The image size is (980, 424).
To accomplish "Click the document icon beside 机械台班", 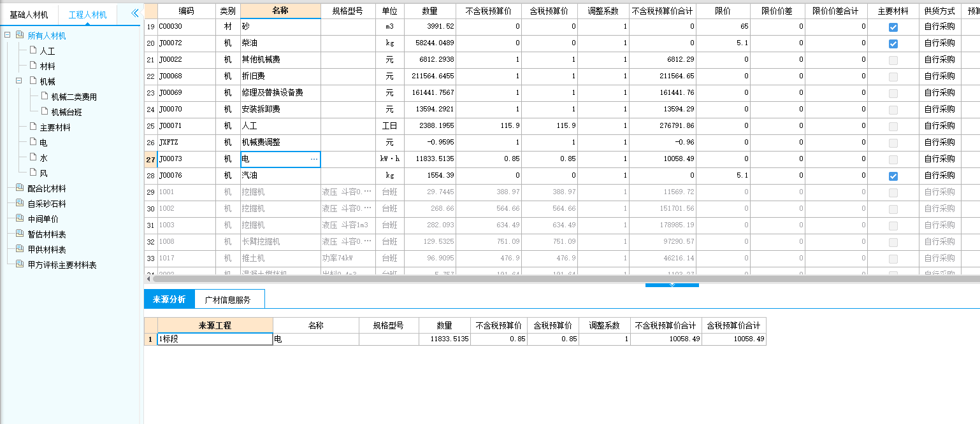I will coord(45,111).
